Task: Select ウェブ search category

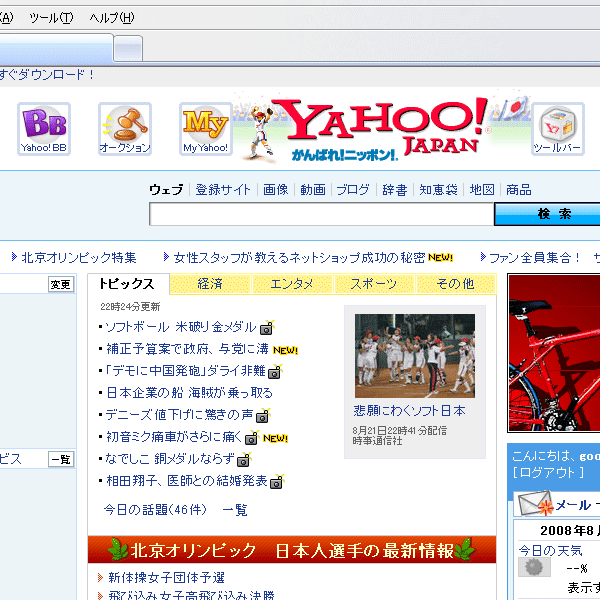Action: tap(166, 189)
